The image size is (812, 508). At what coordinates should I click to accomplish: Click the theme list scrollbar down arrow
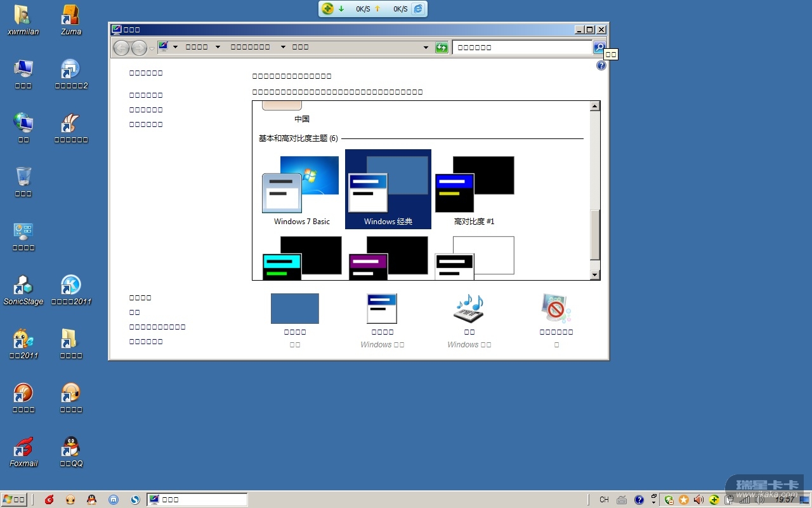tap(595, 275)
